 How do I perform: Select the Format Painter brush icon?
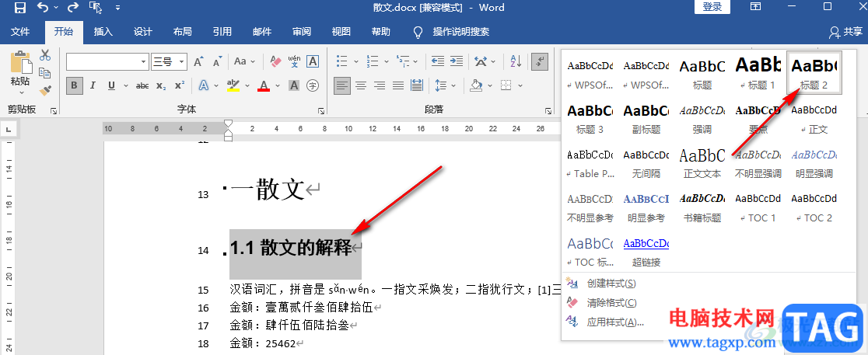pyautogui.click(x=45, y=90)
